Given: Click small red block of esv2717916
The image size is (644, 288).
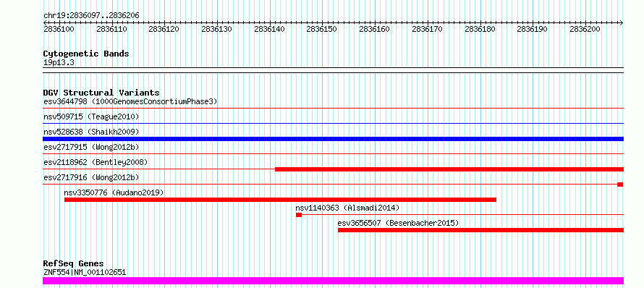Looking at the screenshot, I should (x=620, y=185).
